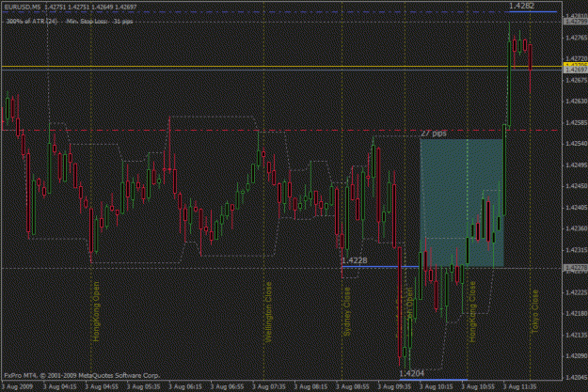
Task: Click the '3 Aug 11:35' time label
Action: point(519,386)
